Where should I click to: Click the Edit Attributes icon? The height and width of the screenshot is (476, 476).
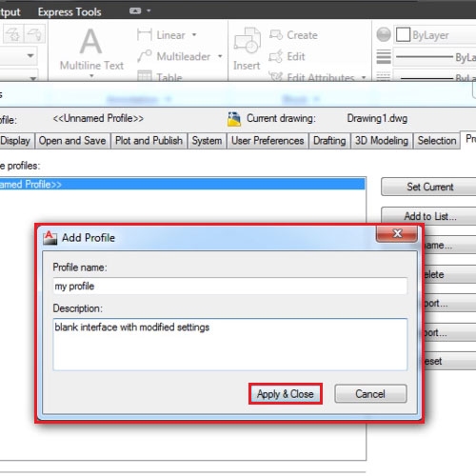[276, 76]
